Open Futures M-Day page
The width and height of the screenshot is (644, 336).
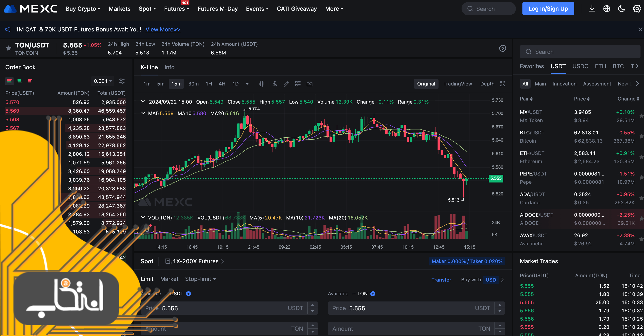(x=217, y=9)
